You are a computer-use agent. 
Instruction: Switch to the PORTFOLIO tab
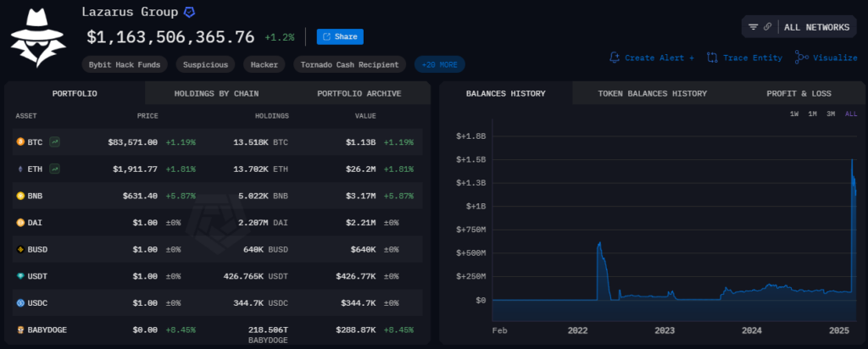pos(75,93)
